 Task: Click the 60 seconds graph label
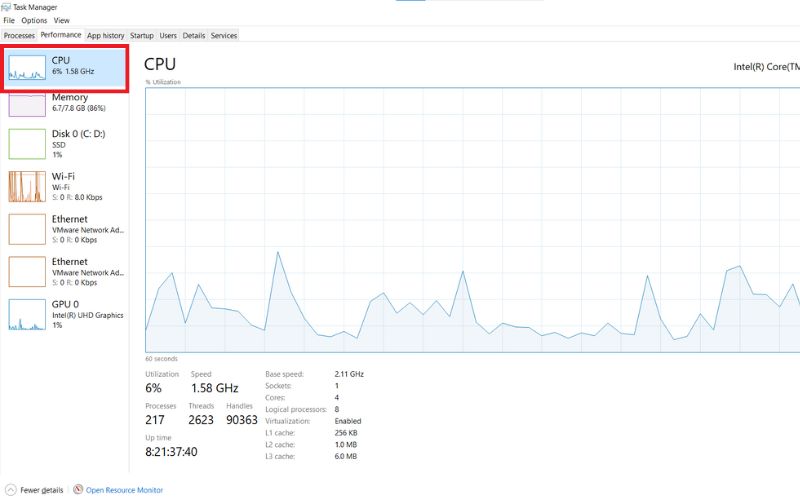pos(161,359)
